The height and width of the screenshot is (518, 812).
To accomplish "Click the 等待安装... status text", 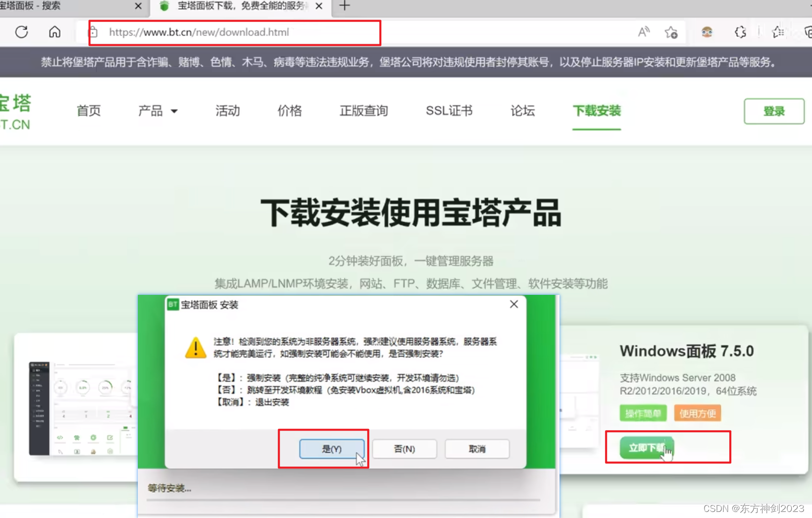I will 170,488.
